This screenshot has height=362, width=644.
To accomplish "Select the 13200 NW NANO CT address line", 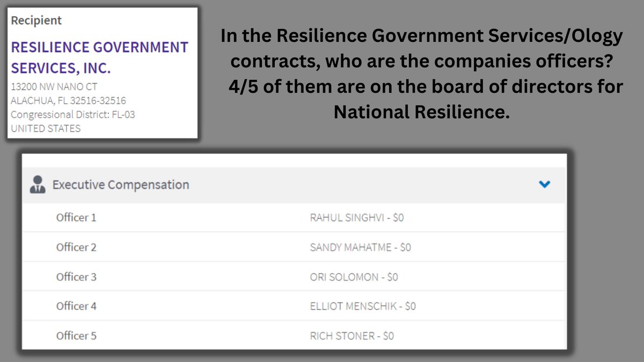I will coord(54,86).
